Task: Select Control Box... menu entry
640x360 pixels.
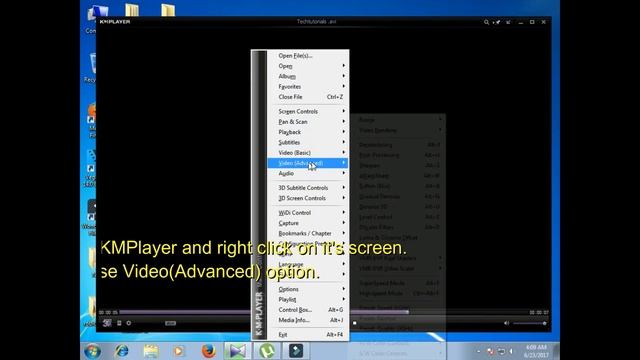Action: coord(308,310)
